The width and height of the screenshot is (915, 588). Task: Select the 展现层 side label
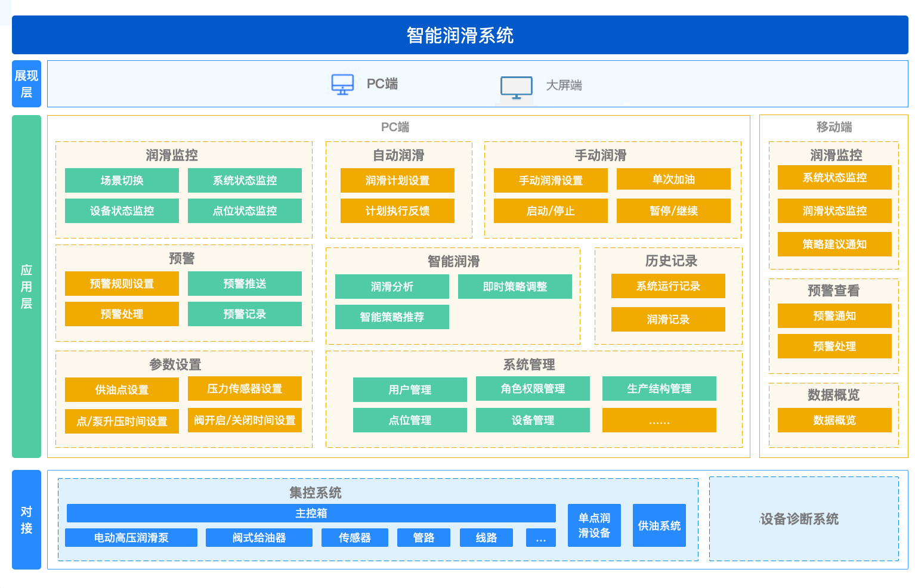click(26, 84)
